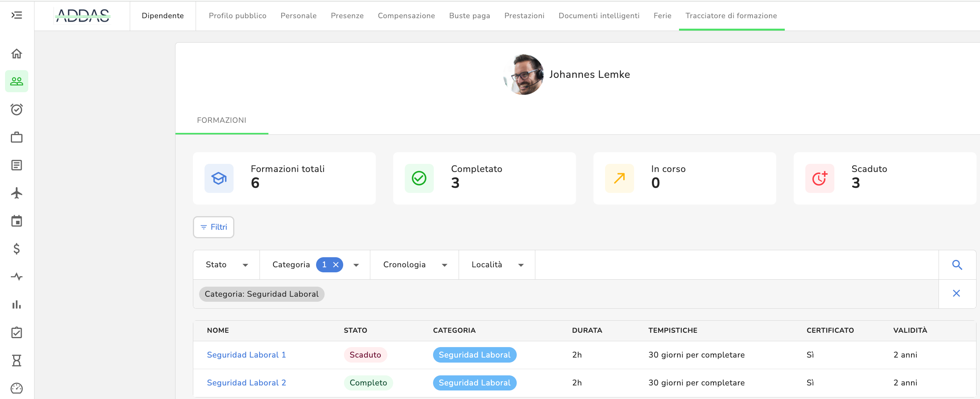Sort by VALIDITÀ column header
Viewport: 980px width, 399px height.
(x=910, y=330)
